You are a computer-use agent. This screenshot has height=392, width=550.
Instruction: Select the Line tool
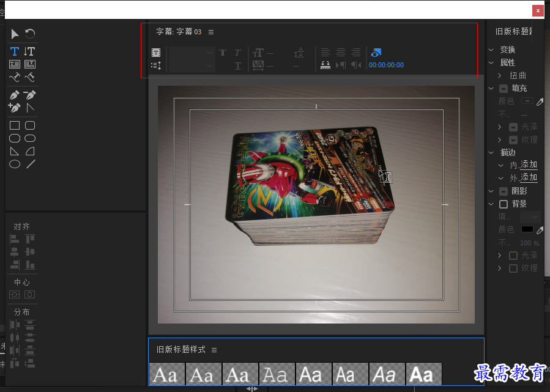coord(31,164)
